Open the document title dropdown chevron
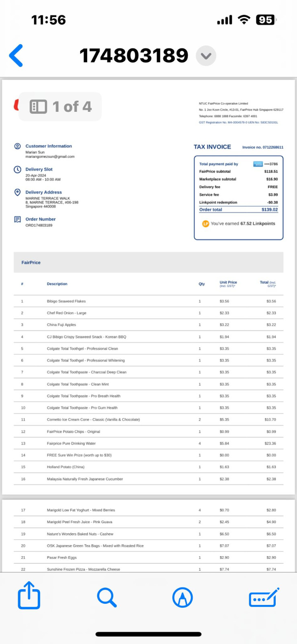297x644 pixels. (206, 56)
